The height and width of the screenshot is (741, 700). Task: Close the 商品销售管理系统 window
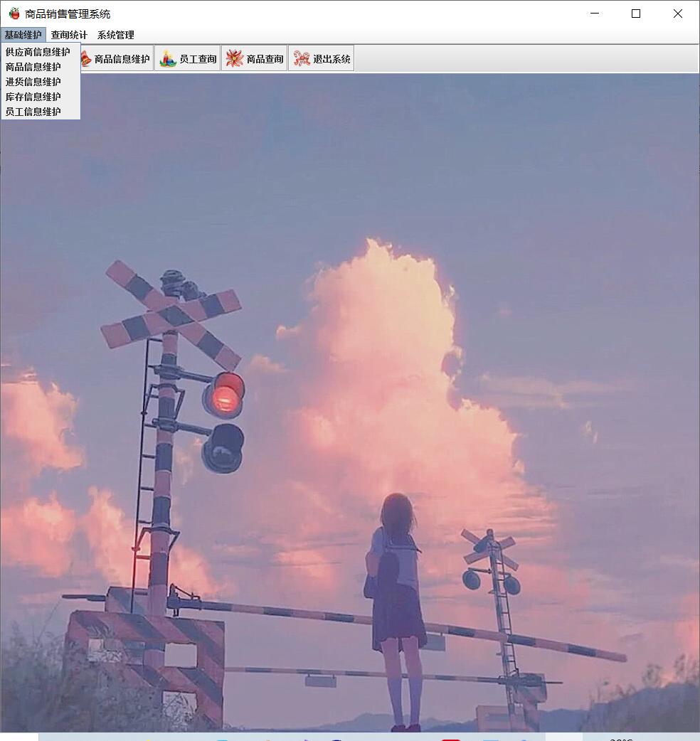[678, 14]
